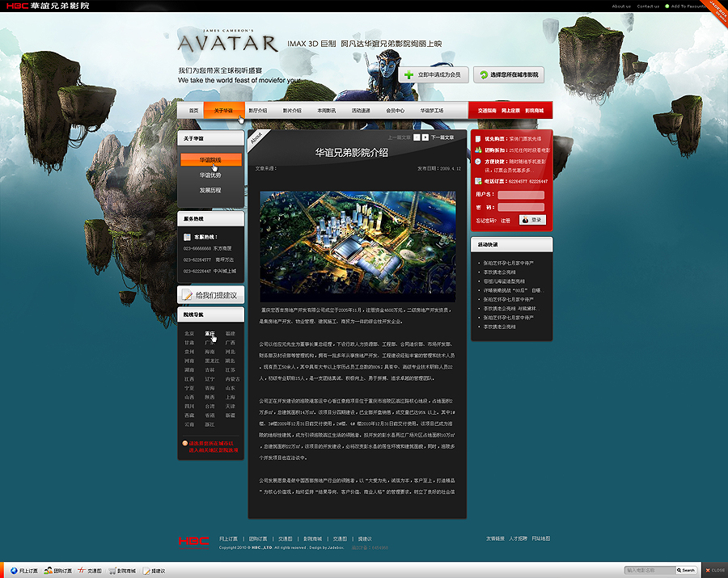
Task: Click the 输入电影名称 search field
Action: (650, 570)
